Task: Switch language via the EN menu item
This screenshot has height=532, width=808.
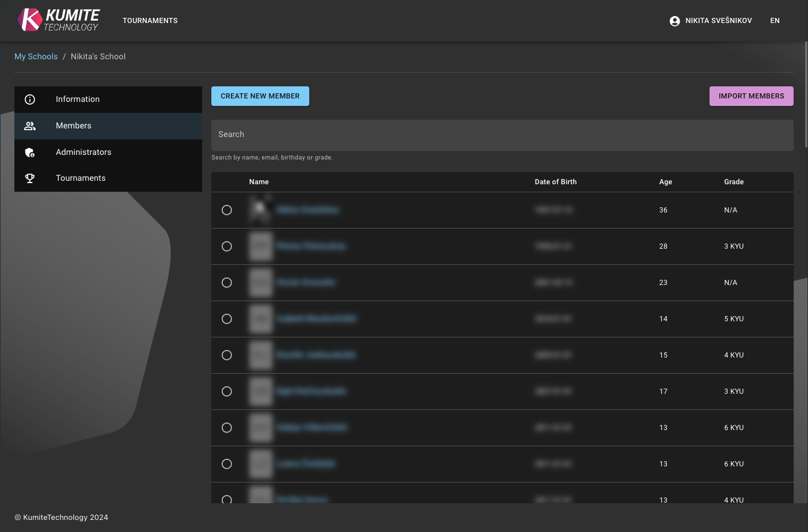Action: [x=775, y=20]
